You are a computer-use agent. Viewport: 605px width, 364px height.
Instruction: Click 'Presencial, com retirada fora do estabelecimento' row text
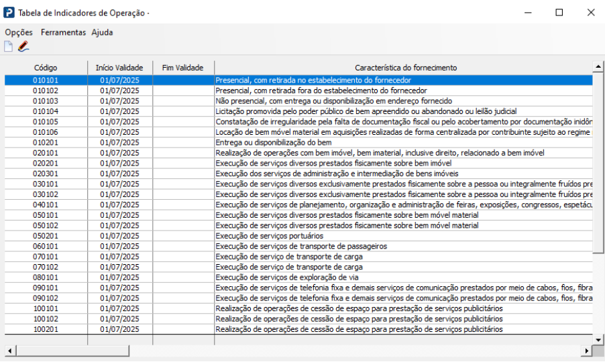pos(321,90)
